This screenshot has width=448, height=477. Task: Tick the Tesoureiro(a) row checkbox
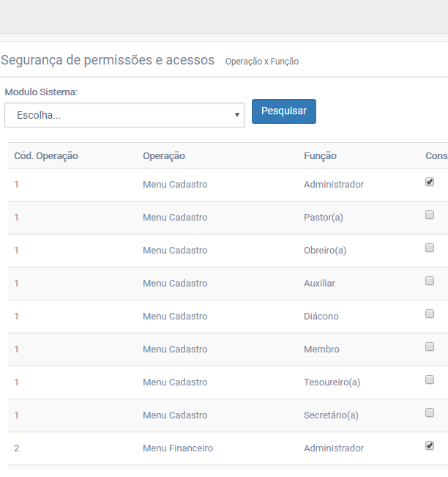430,380
